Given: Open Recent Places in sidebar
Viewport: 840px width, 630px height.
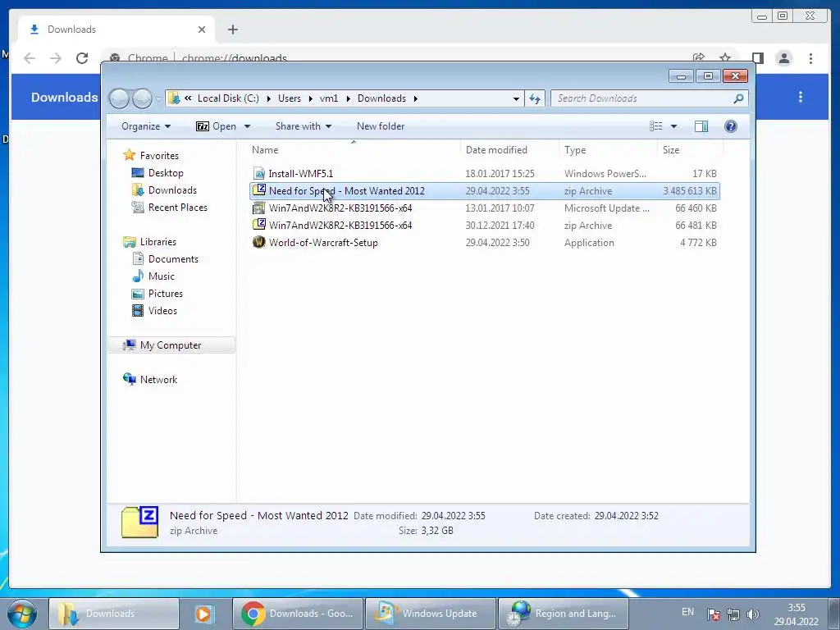Looking at the screenshot, I should click(177, 208).
